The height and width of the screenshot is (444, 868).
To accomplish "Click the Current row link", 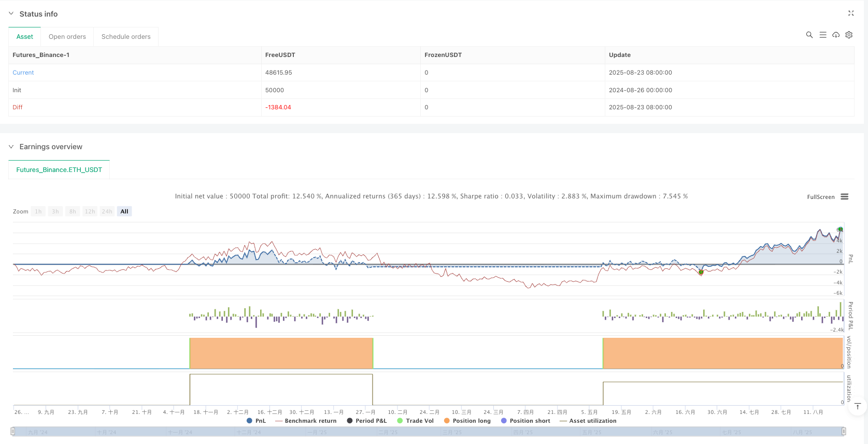I will [x=23, y=73].
